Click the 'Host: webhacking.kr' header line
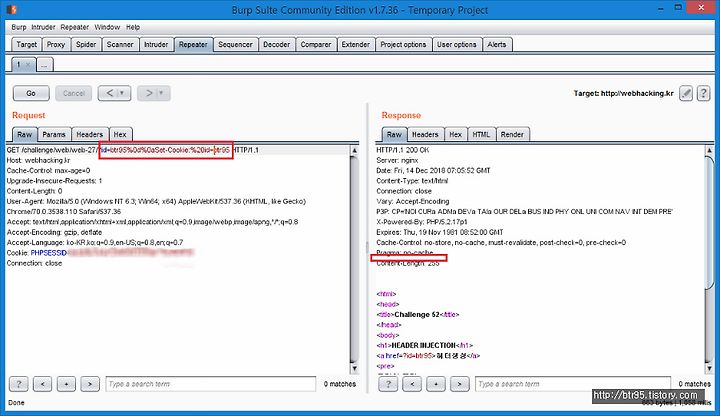This screenshot has height=416, width=720. [38, 160]
